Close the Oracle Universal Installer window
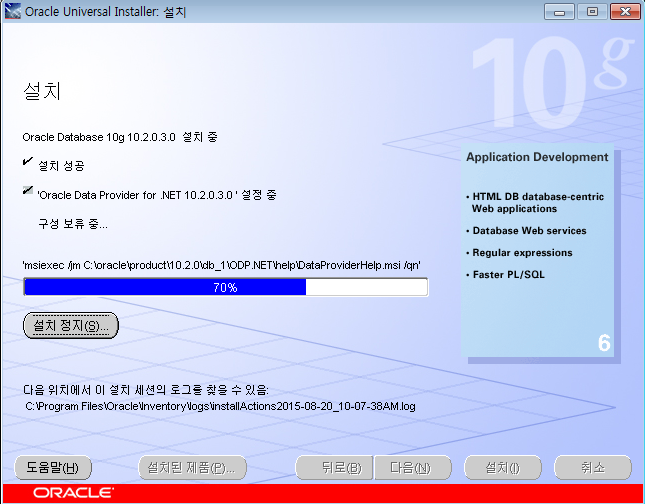 [625, 12]
